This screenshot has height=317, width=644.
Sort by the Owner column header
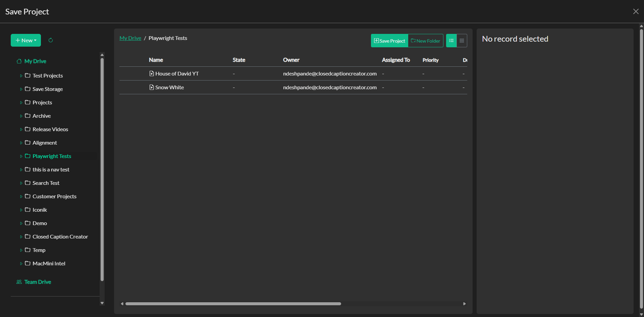291,60
